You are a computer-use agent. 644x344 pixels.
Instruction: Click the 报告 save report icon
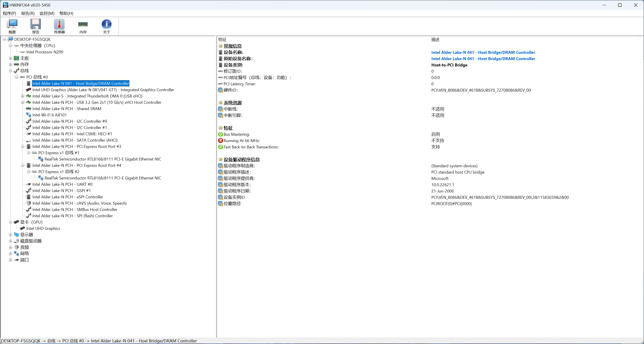point(36,26)
